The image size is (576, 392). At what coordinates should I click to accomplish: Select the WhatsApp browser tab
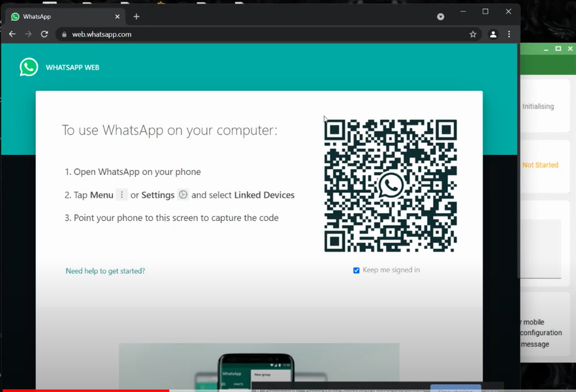click(x=59, y=16)
